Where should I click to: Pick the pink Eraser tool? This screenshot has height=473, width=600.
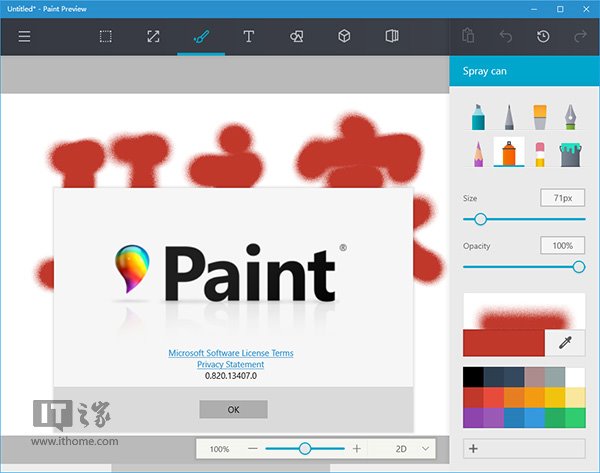tap(540, 154)
